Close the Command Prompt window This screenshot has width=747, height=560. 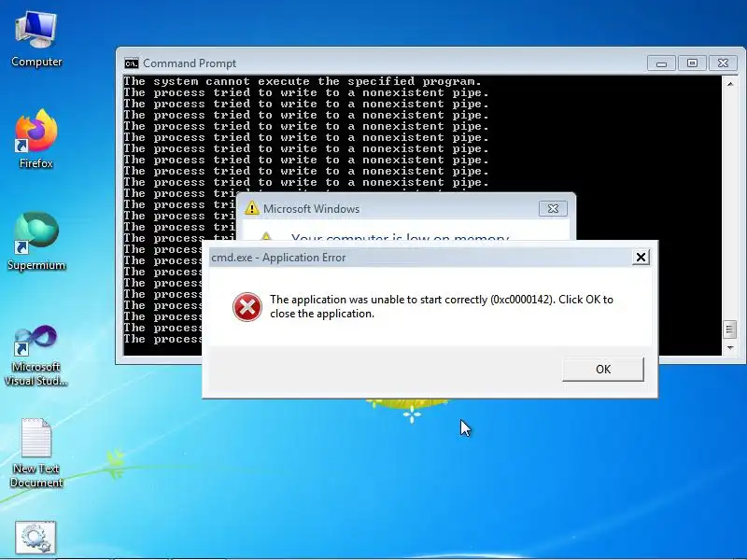(x=723, y=63)
